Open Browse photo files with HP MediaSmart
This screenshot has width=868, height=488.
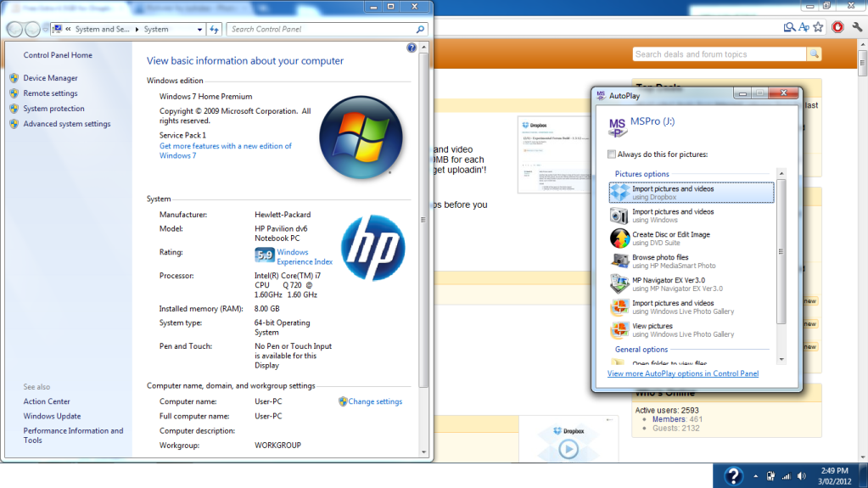673,261
